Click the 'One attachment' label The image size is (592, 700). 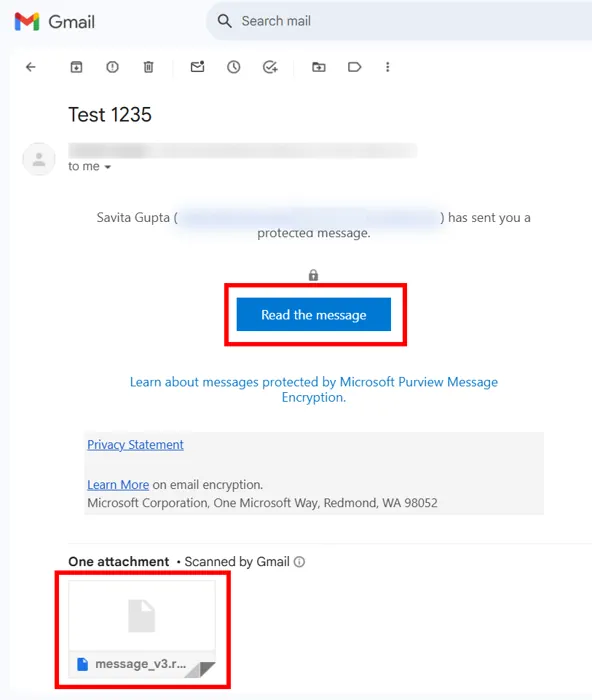pyautogui.click(x=118, y=562)
